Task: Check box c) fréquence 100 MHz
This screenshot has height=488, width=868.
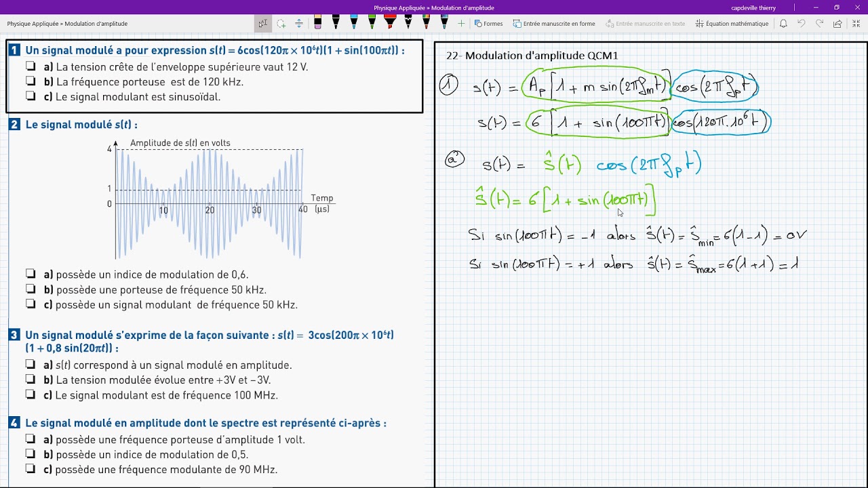Action: tap(31, 394)
